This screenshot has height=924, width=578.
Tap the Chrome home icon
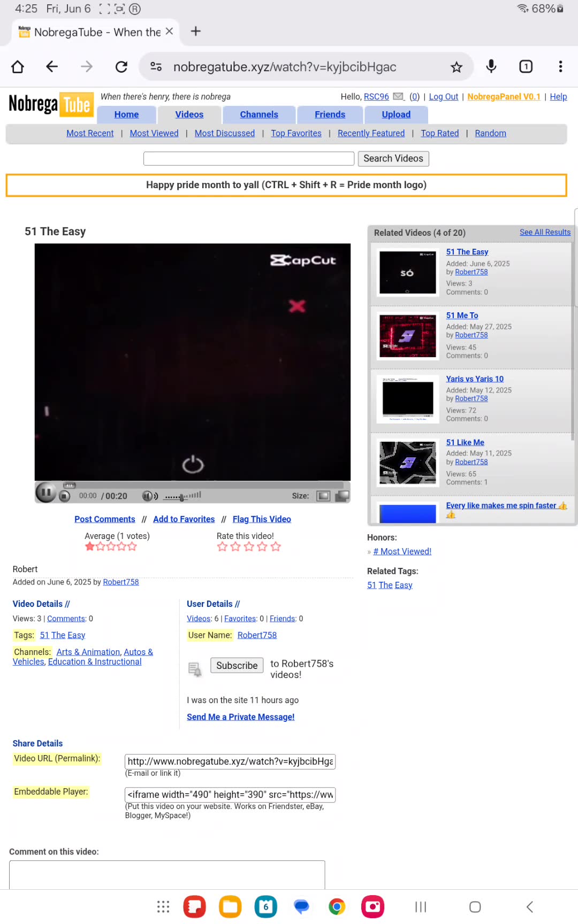pyautogui.click(x=18, y=67)
